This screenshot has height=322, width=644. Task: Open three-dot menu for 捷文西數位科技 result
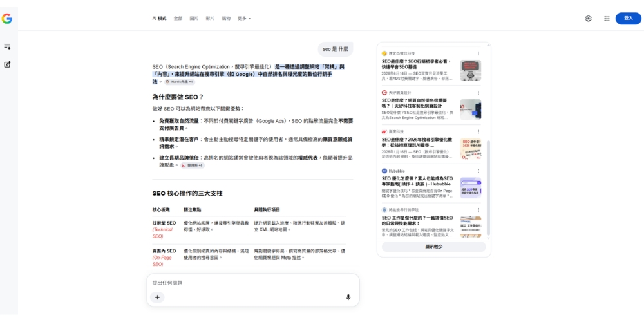(x=478, y=53)
